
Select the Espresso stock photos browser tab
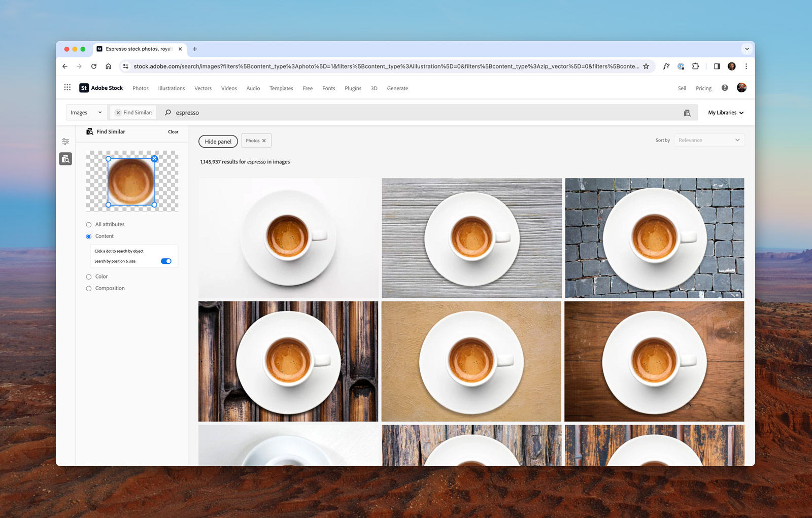pos(139,49)
